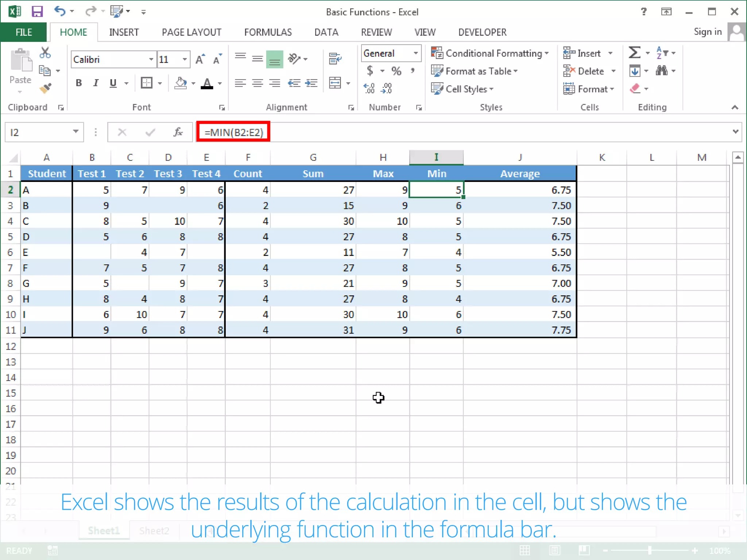Click the Decrease Indent icon
Screen dimensions: 747x560
pyautogui.click(x=294, y=83)
